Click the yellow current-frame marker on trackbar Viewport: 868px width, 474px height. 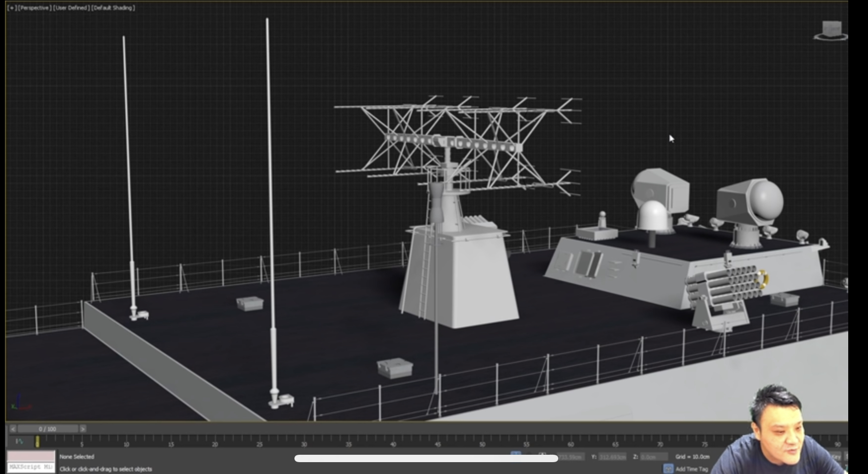coord(37,441)
